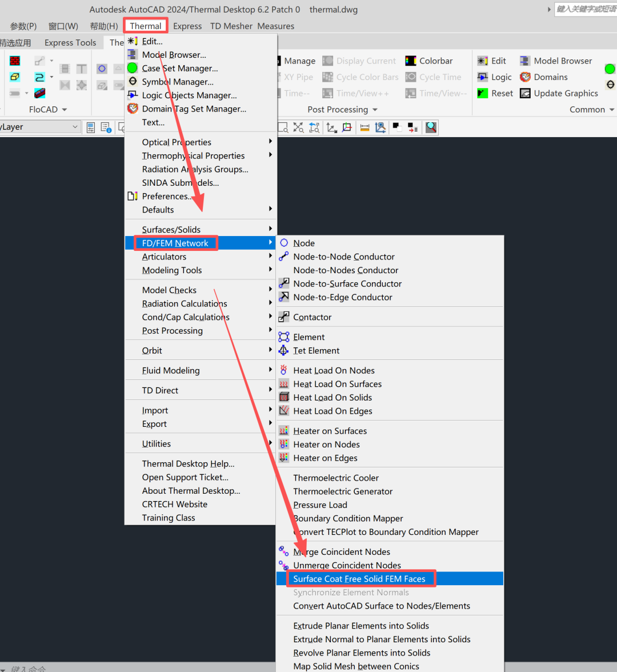Click the ribbon Edit button
The height and width of the screenshot is (672, 617).
click(491, 61)
